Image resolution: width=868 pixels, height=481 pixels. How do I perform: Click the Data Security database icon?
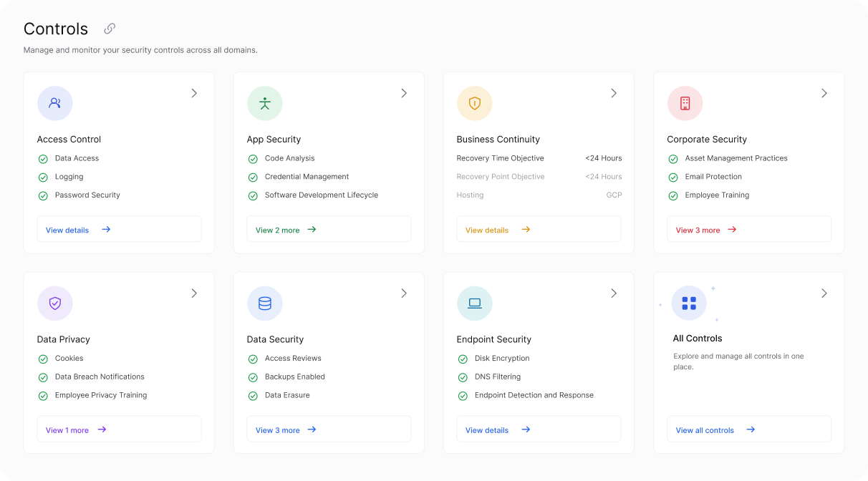(265, 303)
